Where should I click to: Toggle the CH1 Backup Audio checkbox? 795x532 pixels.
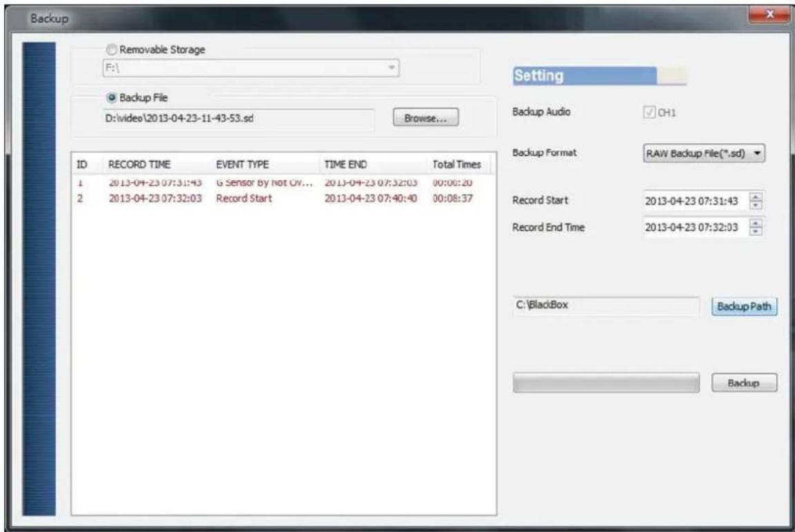(649, 112)
